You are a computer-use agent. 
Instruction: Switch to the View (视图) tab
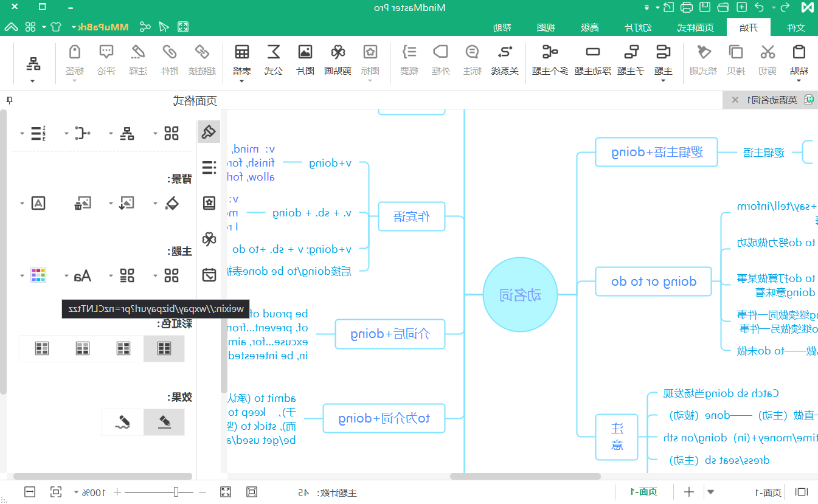tap(546, 27)
